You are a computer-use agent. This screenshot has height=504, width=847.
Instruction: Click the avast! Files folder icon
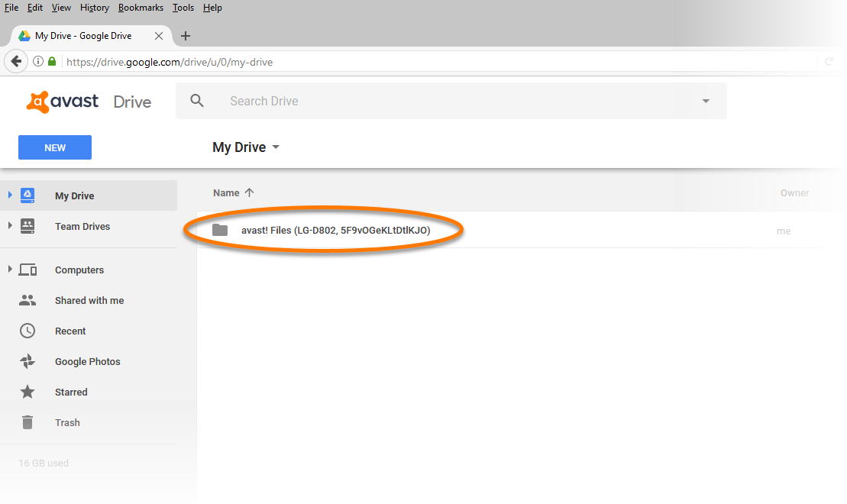pyautogui.click(x=220, y=230)
